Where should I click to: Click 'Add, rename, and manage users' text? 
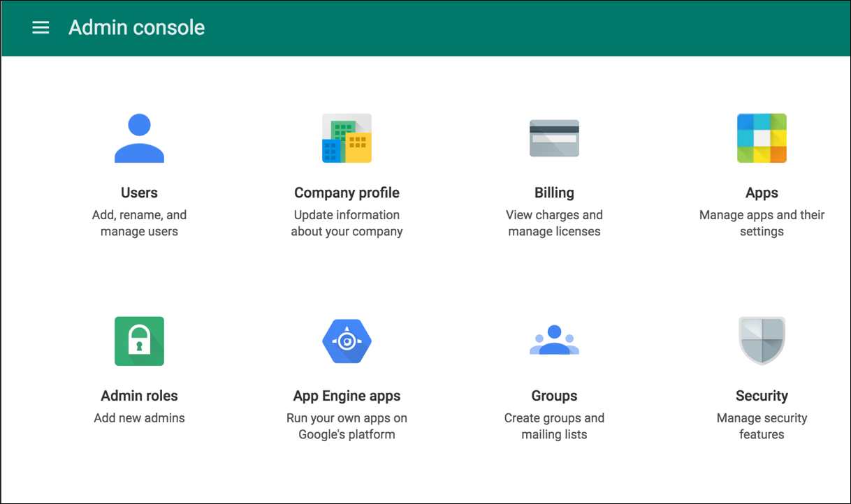point(139,223)
